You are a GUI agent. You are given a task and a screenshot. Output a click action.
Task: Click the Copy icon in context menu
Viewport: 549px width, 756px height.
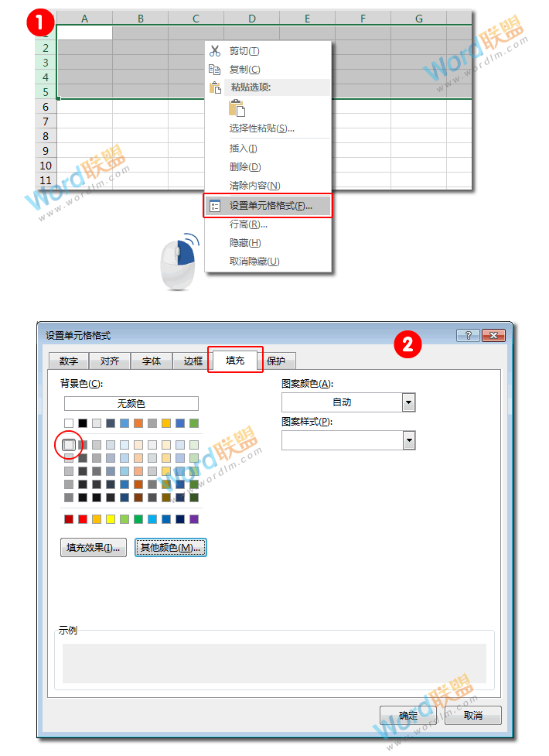(x=215, y=70)
